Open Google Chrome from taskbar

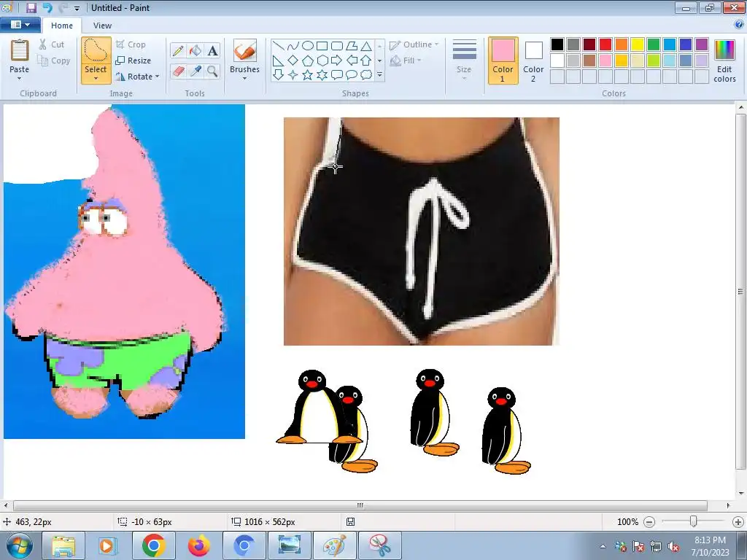pyautogui.click(x=153, y=545)
